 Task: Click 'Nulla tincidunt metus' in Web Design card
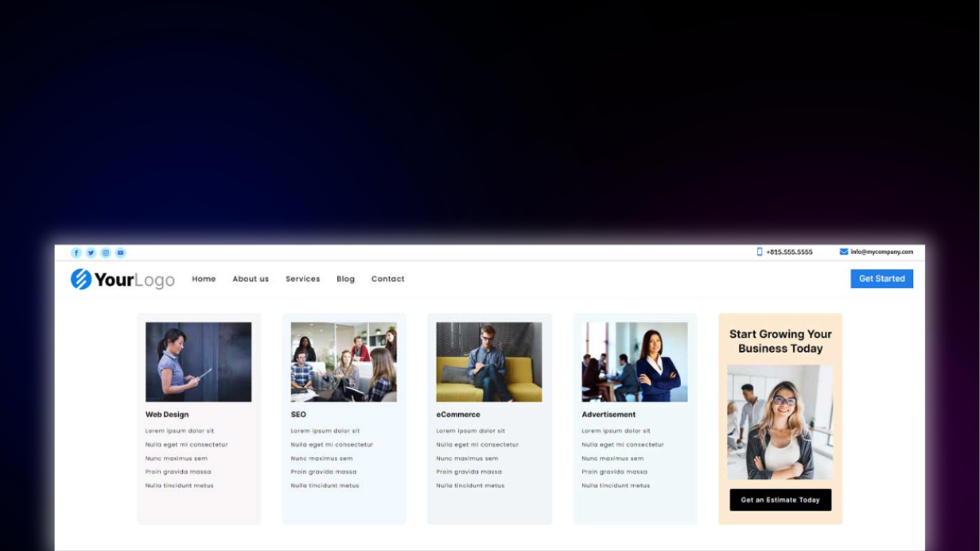(x=180, y=486)
